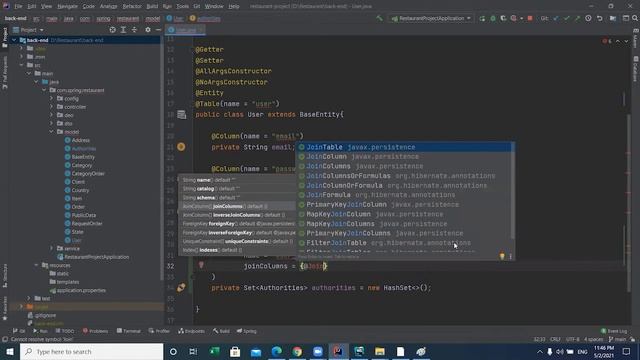Viewport: 640px width, 360px height.
Task: Click Collapse All icon in Project panel
Action: 134,30
